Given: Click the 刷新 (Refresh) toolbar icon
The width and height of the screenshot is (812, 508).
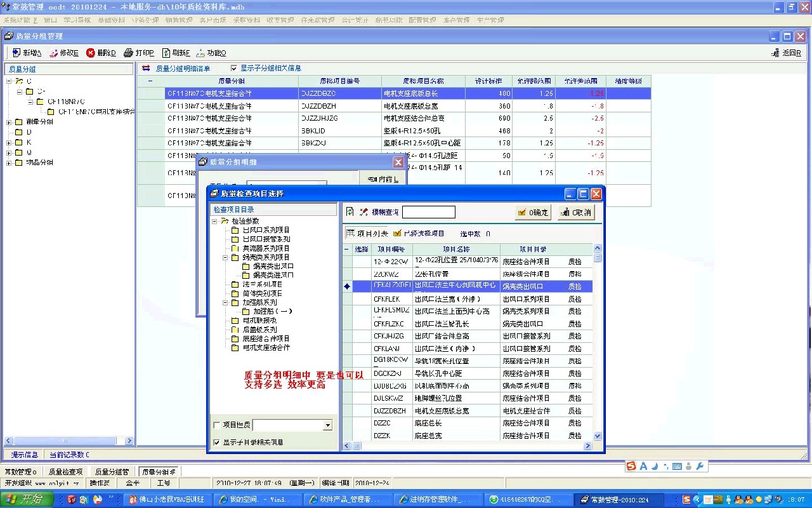Looking at the screenshot, I should point(166,53).
